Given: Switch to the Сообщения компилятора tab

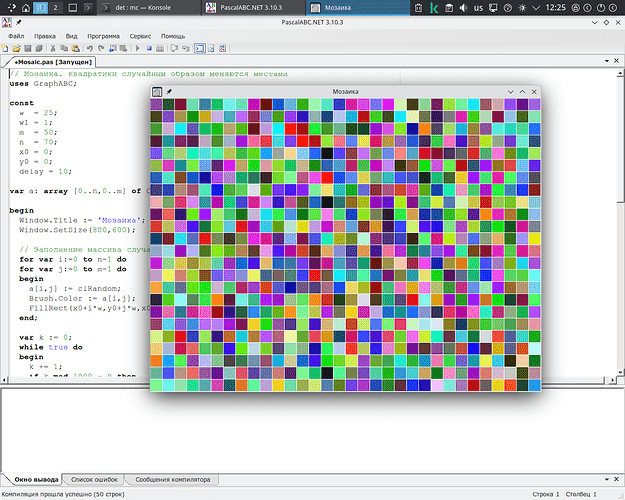Looking at the screenshot, I should (x=173, y=479).
